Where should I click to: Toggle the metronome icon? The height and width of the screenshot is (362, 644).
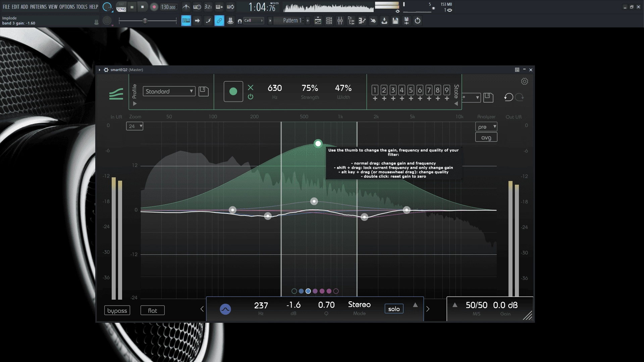186,7
